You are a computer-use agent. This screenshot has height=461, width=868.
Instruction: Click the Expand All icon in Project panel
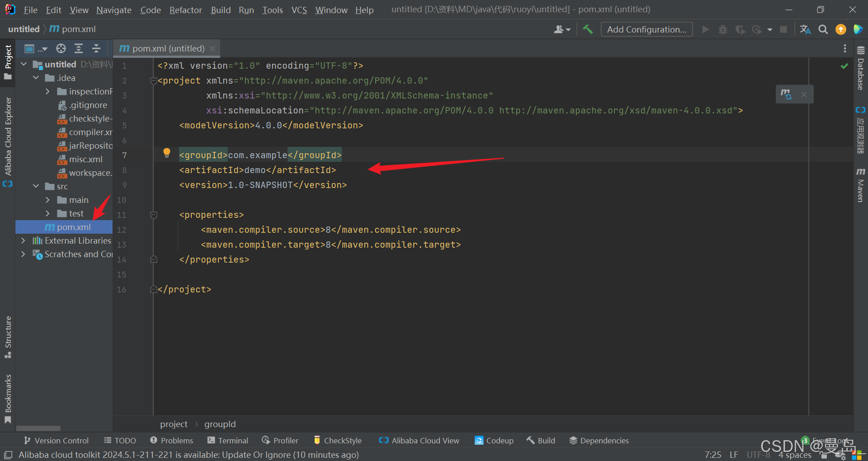pyautogui.click(x=79, y=48)
